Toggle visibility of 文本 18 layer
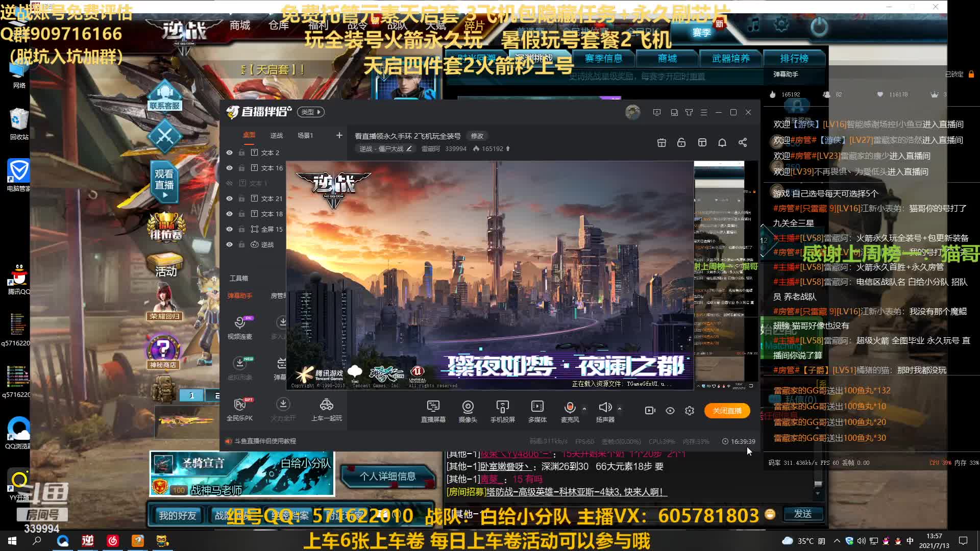 [229, 214]
